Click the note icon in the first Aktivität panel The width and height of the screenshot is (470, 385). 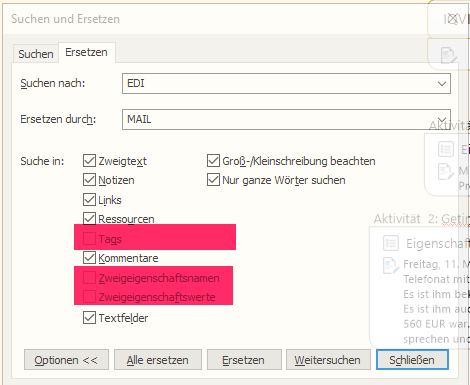pos(446,172)
